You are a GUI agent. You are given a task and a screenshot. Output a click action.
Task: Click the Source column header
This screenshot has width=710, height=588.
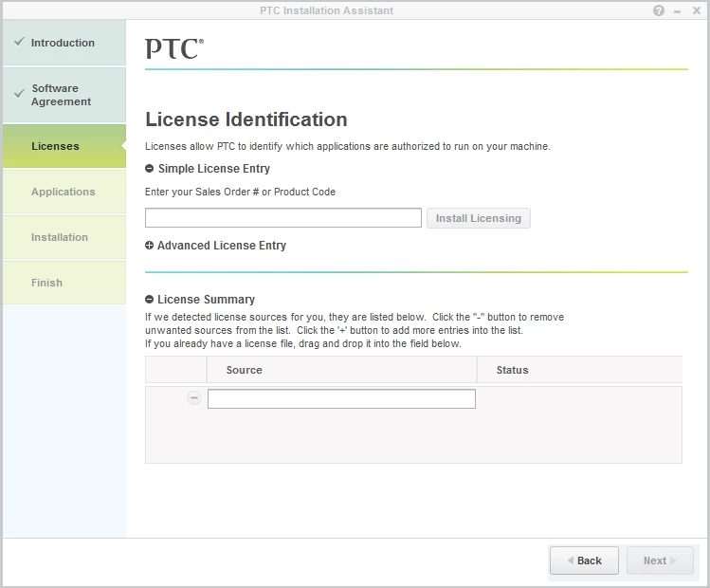point(341,370)
